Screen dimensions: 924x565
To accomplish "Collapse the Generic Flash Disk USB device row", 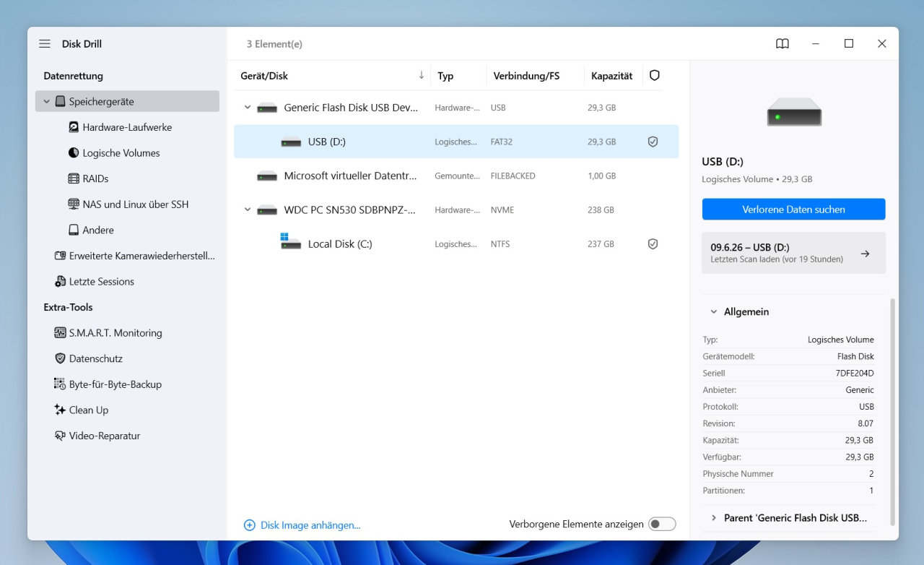I will [x=248, y=108].
